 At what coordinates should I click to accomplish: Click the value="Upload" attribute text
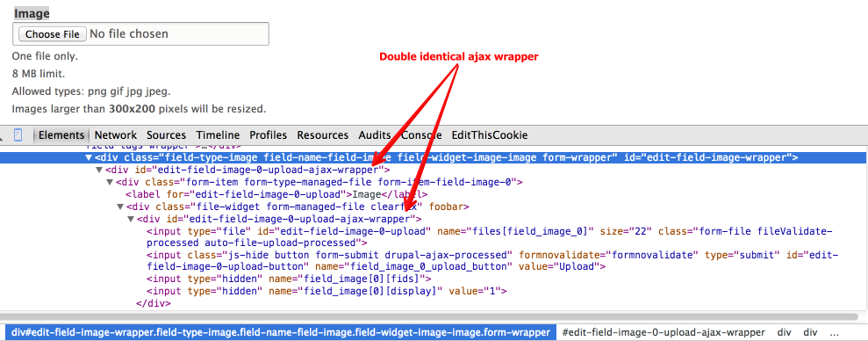560,266
